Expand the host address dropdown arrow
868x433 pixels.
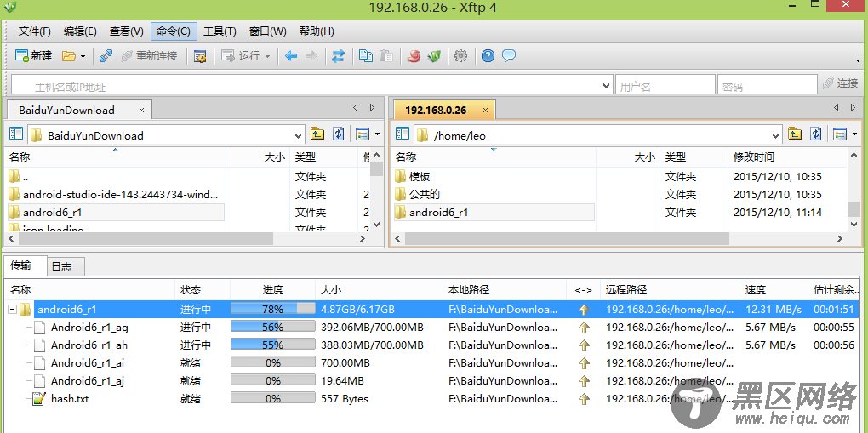pos(606,87)
